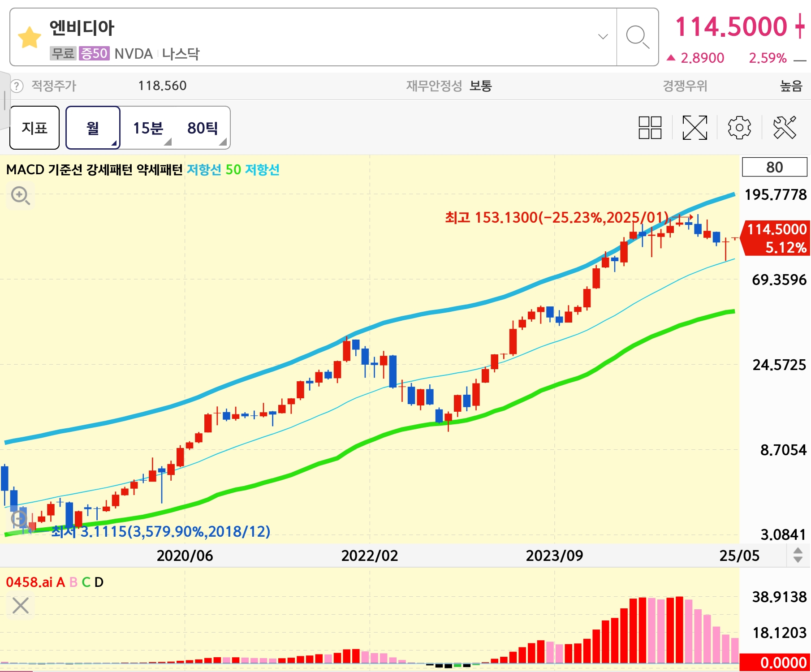
Task: Edit the candle count field showing 80
Action: click(774, 167)
